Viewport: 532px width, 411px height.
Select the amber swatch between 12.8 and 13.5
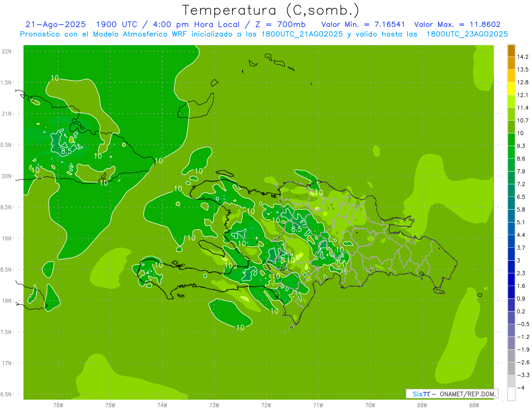point(511,76)
